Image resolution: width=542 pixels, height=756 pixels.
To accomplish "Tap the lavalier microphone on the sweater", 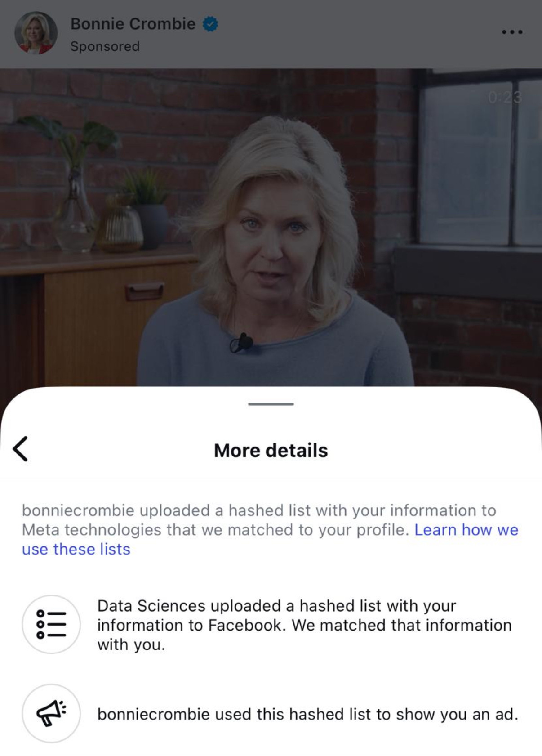I will (x=242, y=344).
